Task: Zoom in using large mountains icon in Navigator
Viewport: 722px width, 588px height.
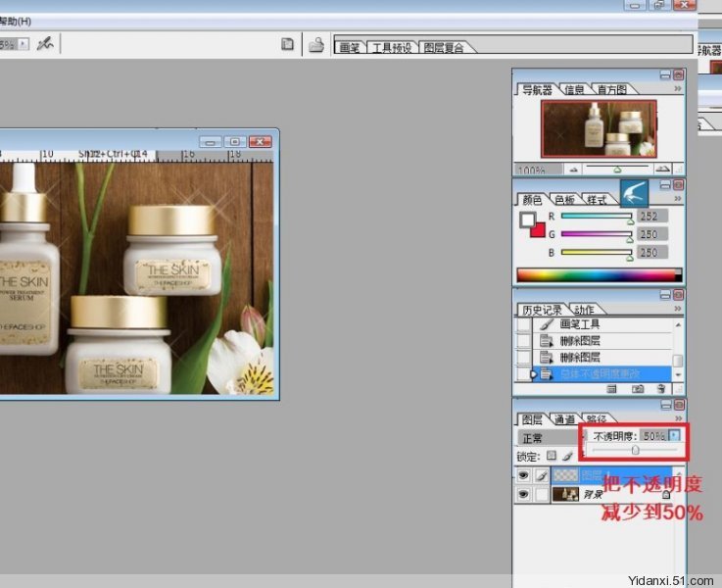Action: 662,169
